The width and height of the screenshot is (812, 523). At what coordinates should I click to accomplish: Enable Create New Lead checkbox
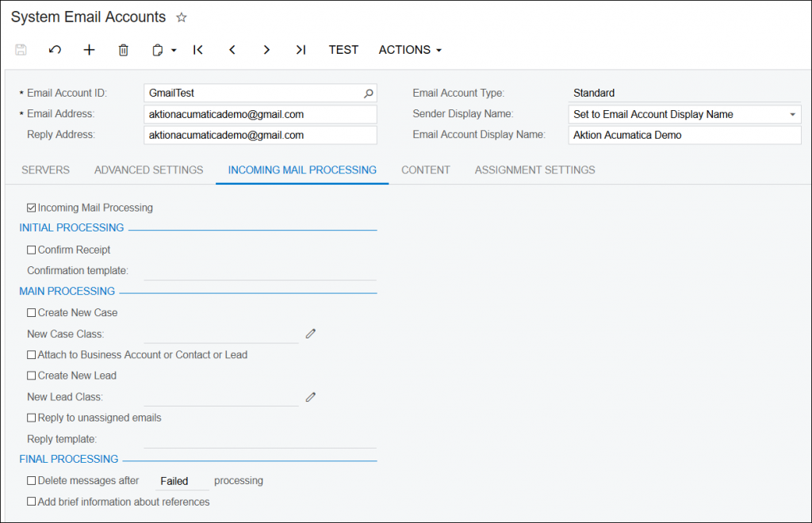click(x=31, y=376)
